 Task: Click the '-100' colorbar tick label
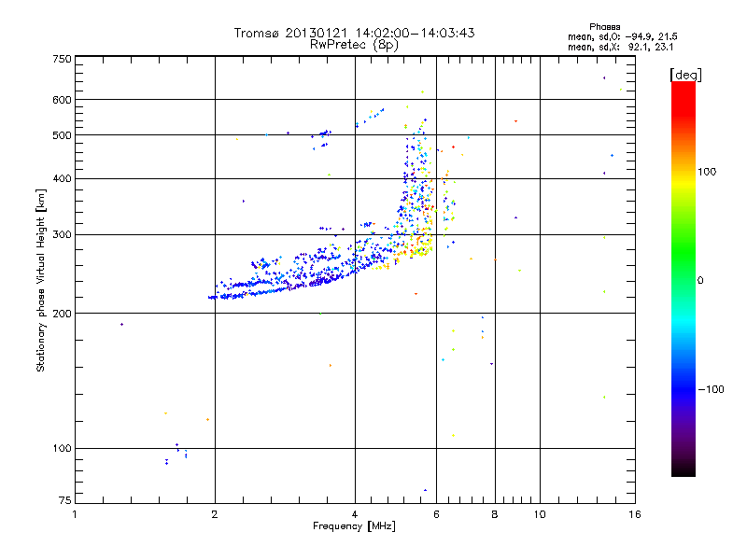712,389
